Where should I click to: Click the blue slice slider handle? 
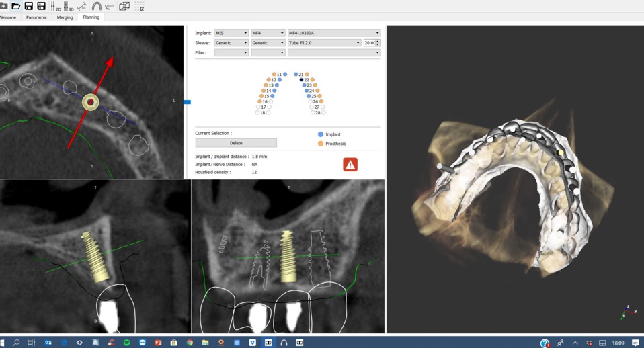pos(188,101)
